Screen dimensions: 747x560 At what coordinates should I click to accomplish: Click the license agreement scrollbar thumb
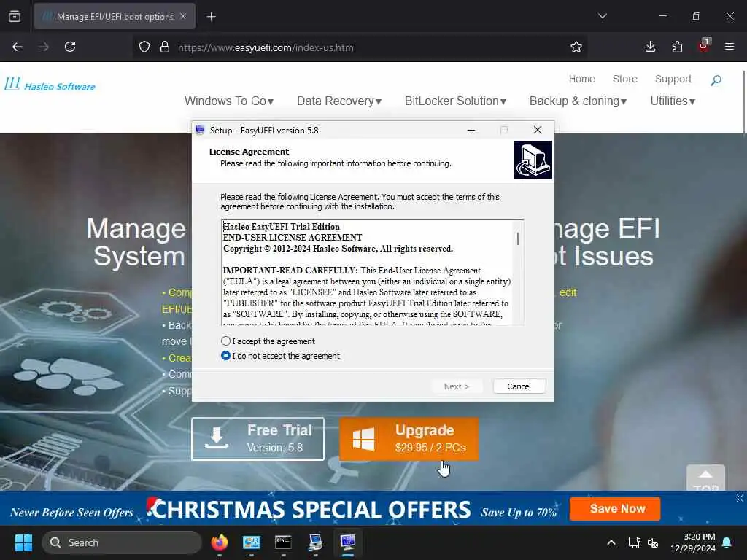click(x=518, y=238)
